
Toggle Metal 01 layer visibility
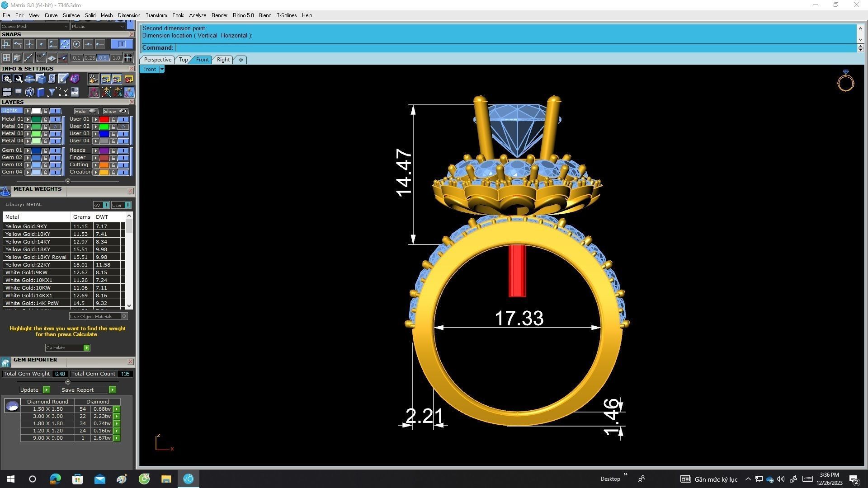[x=55, y=119]
